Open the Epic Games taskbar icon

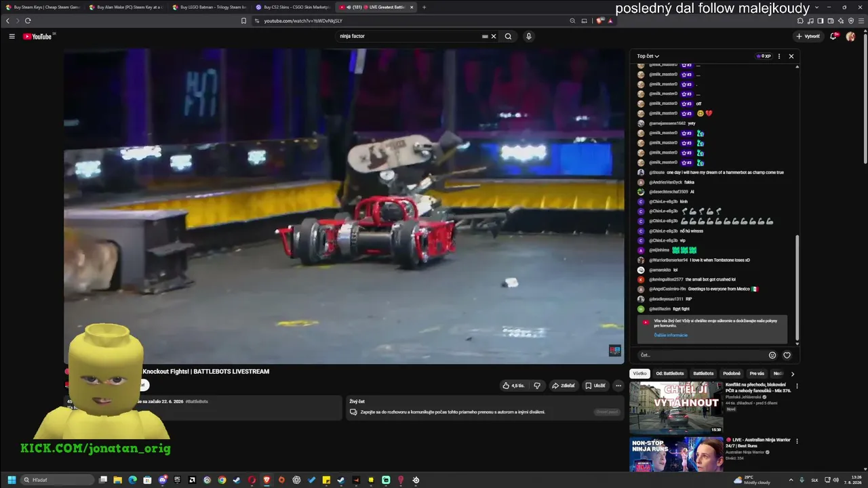(178, 480)
